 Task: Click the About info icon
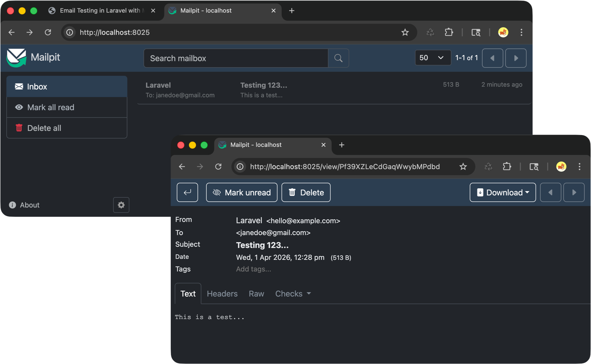pyautogui.click(x=12, y=205)
